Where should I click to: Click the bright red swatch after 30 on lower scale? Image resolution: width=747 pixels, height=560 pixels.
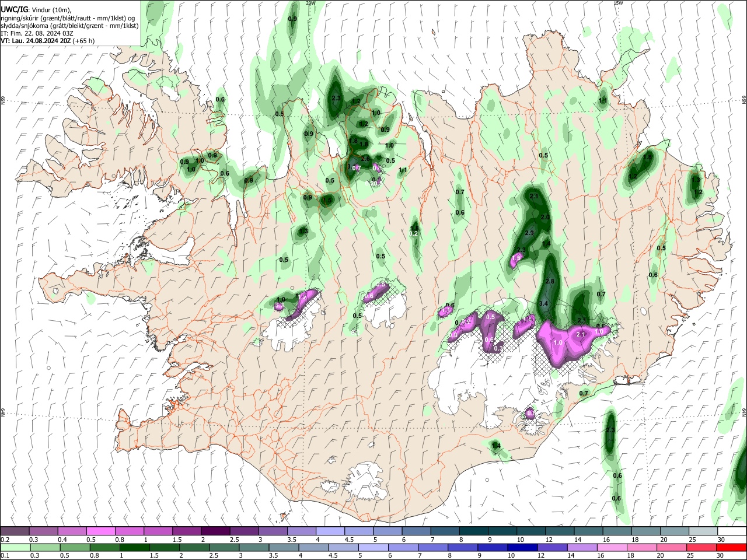pyautogui.click(x=732, y=547)
